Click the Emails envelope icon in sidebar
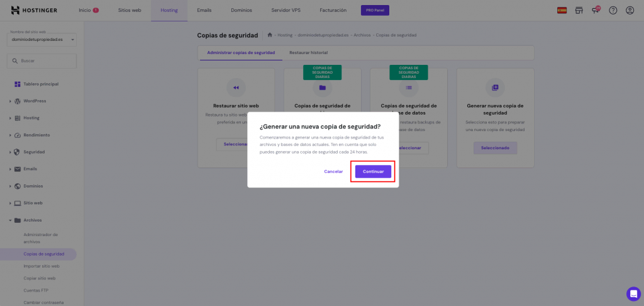The image size is (644, 306). pyautogui.click(x=17, y=169)
